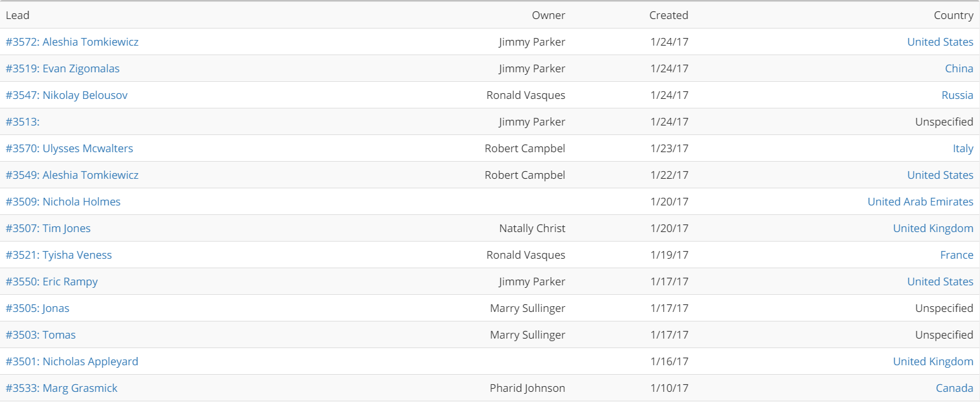Image resolution: width=980 pixels, height=402 pixels.
Task: Open lead #3519 Evan Zigomalas
Action: 62,68
